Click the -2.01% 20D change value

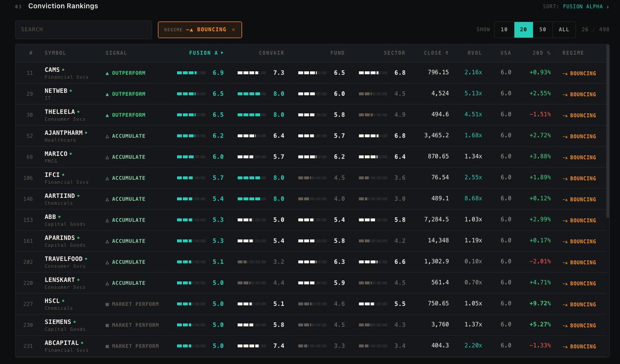pyautogui.click(x=540, y=262)
